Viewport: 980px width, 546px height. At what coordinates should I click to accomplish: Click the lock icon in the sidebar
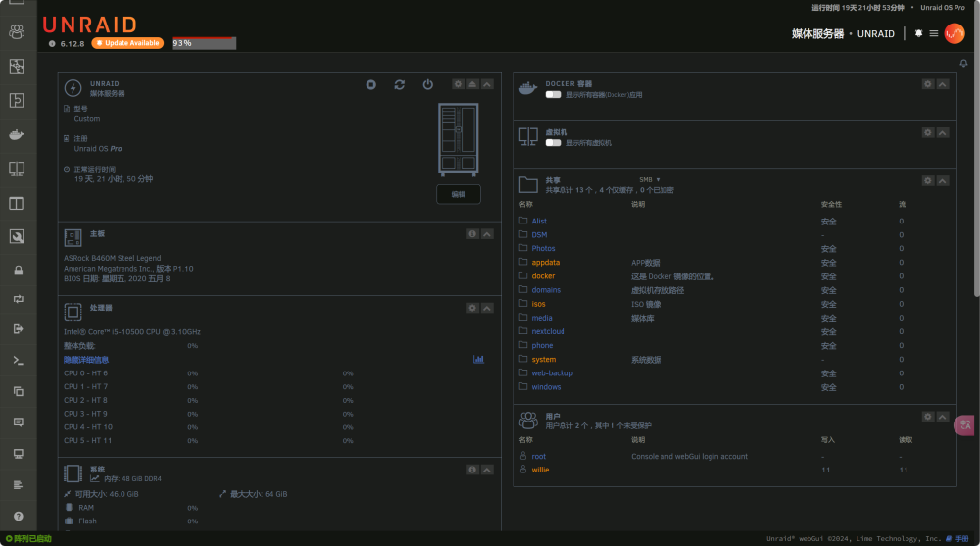pyautogui.click(x=18, y=271)
